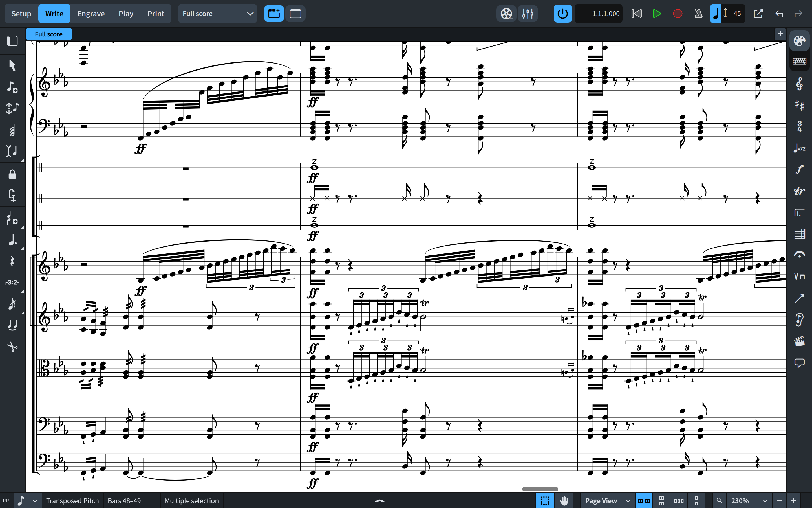Open Repeat Structures panel
Viewport: 812px width, 508px height.
click(x=799, y=212)
